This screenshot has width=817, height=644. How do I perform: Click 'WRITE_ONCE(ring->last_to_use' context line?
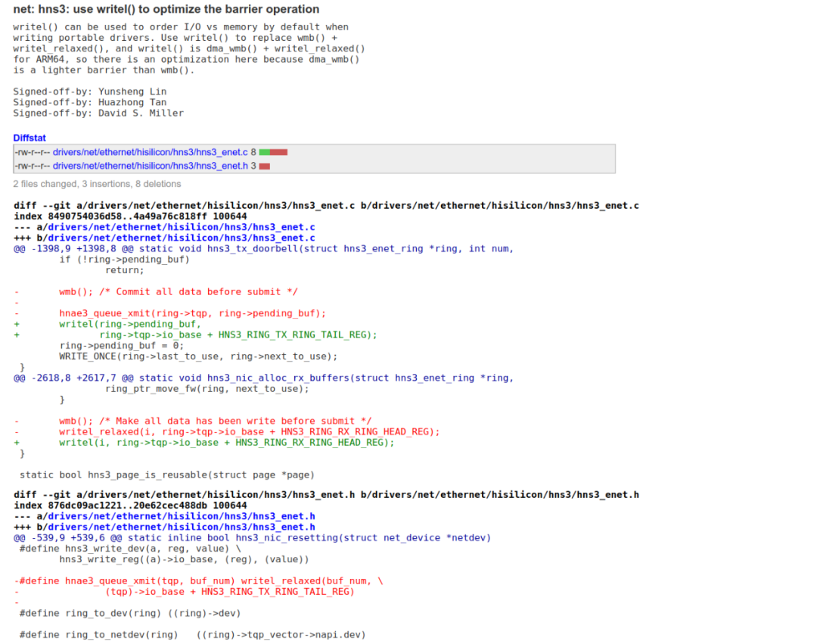pos(198,357)
